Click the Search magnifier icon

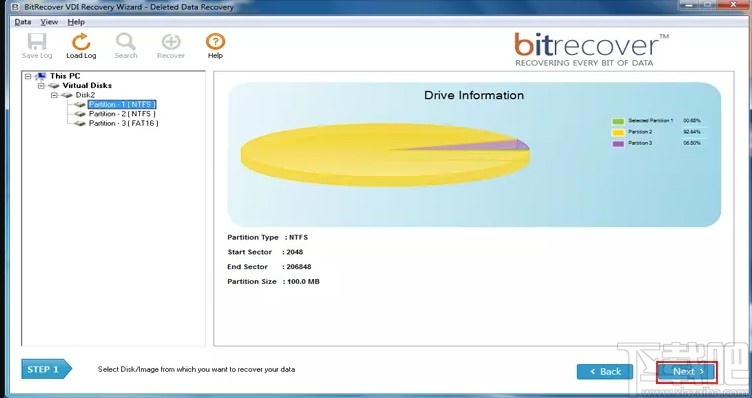tap(126, 42)
